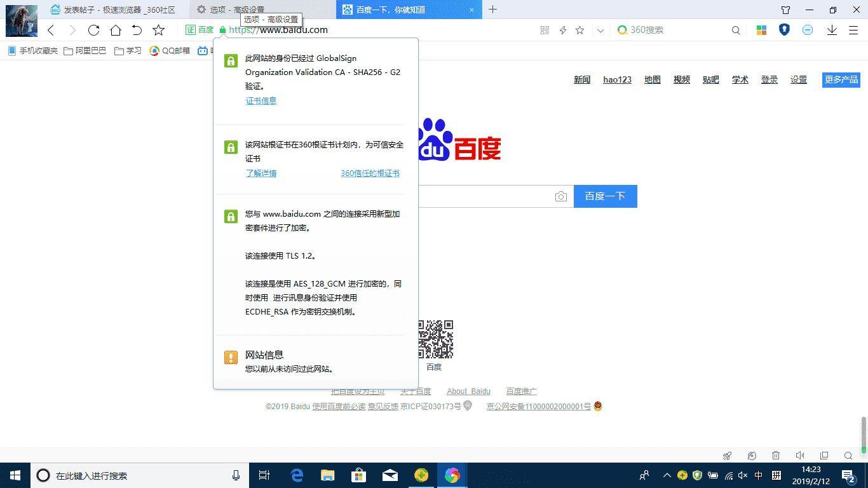Click the 登录 login link
The width and height of the screenshot is (868, 488).
tap(770, 79)
